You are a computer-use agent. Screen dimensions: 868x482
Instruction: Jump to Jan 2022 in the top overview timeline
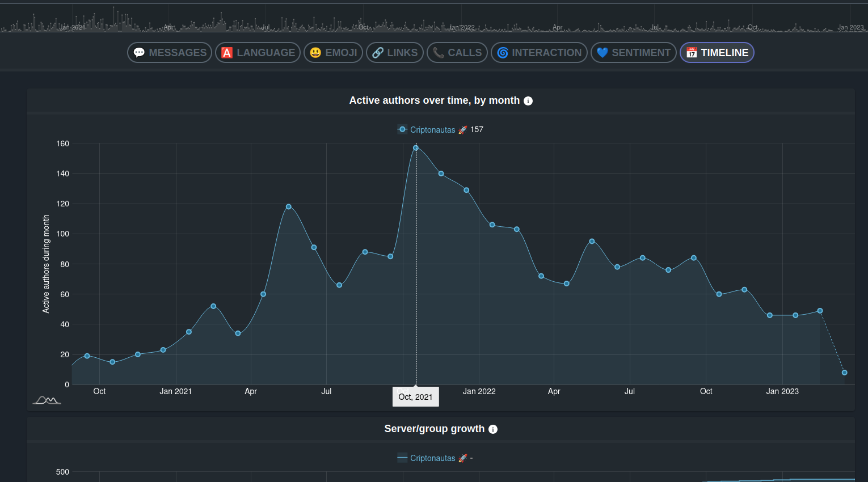tap(461, 27)
